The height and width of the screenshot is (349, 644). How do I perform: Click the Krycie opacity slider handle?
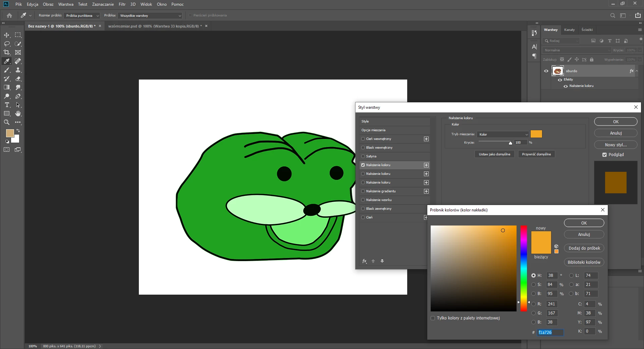coord(511,143)
